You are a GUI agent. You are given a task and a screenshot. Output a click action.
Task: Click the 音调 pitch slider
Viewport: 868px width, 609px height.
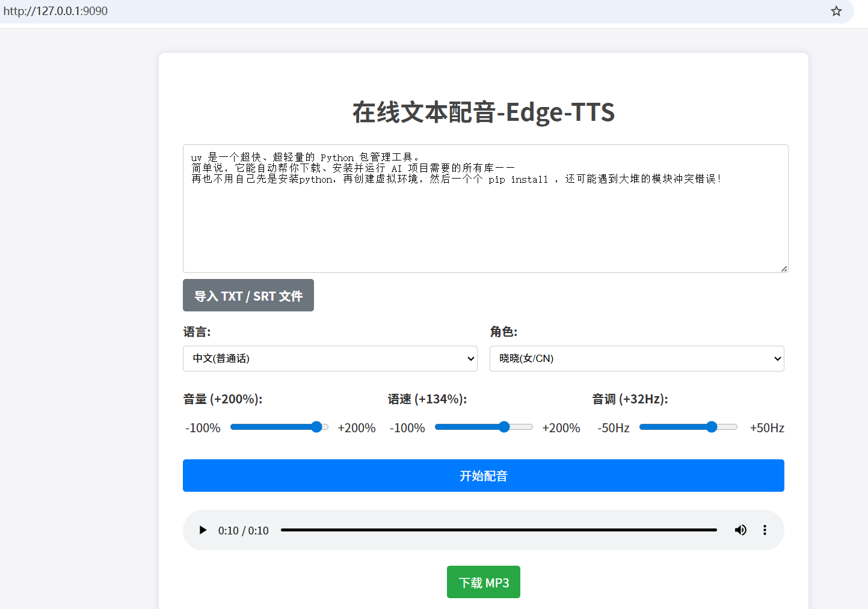coord(688,427)
